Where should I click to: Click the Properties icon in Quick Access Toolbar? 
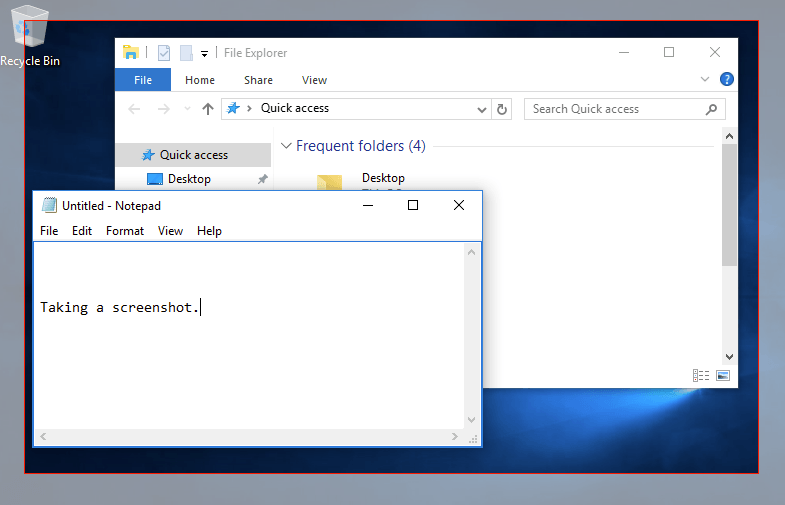[164, 53]
